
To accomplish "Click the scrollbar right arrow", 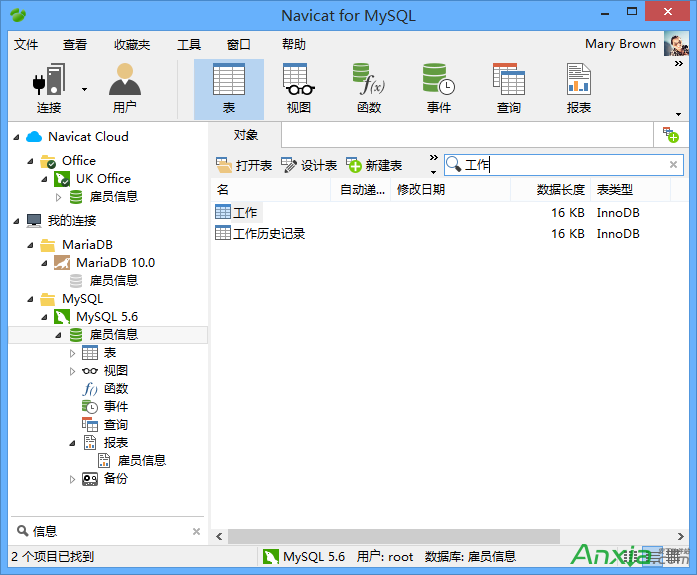I will pos(681,536).
